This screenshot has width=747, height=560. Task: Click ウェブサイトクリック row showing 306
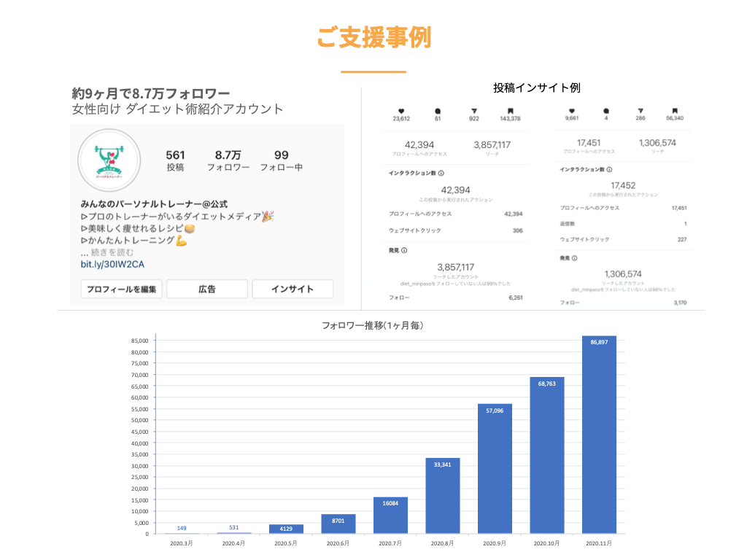(x=456, y=230)
